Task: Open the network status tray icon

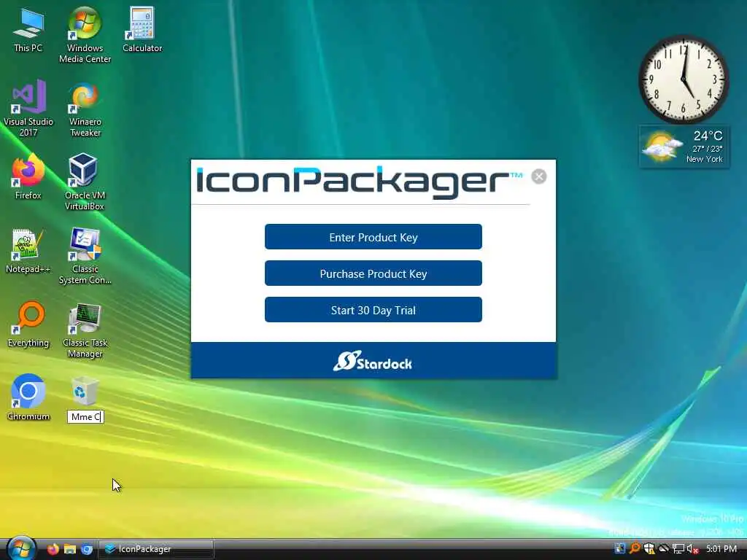Action: point(678,548)
